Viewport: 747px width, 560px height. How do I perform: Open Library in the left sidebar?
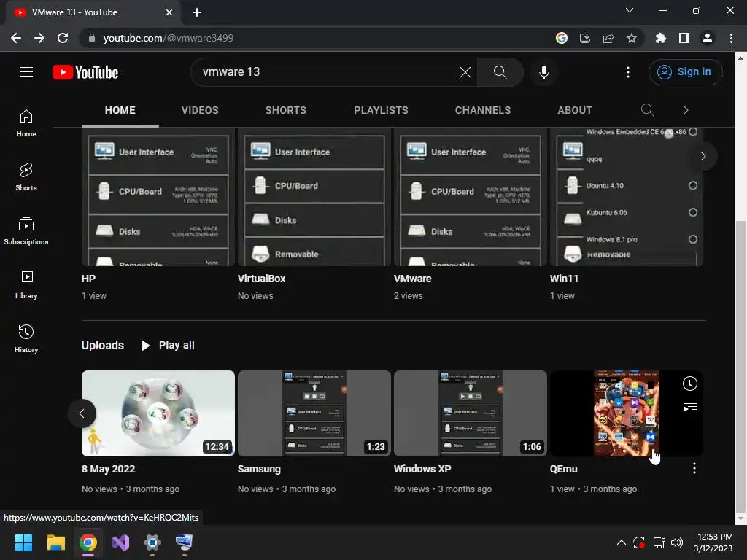click(x=26, y=285)
